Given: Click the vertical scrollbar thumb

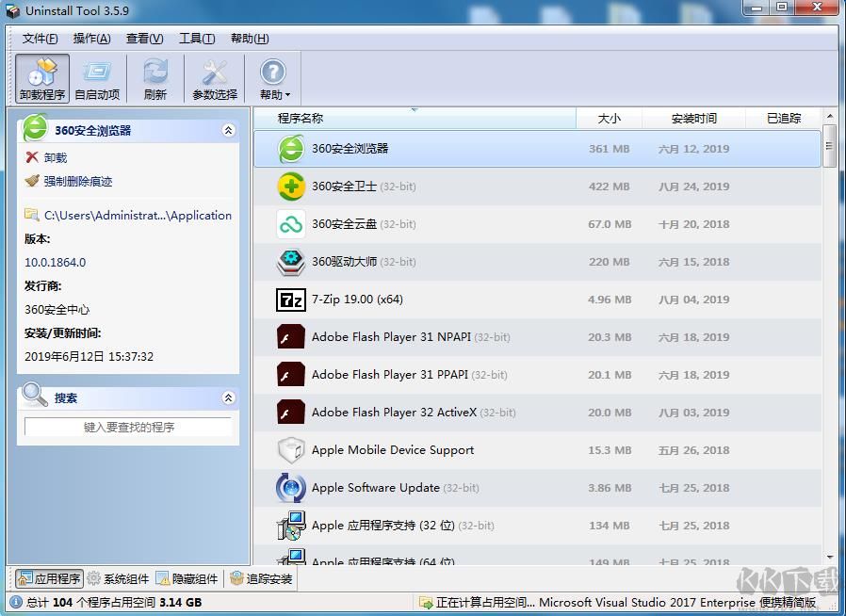Looking at the screenshot, I should tap(829, 146).
